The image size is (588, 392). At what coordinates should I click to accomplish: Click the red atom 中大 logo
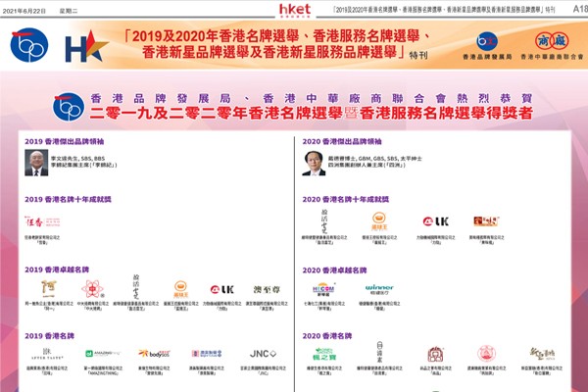click(93, 289)
